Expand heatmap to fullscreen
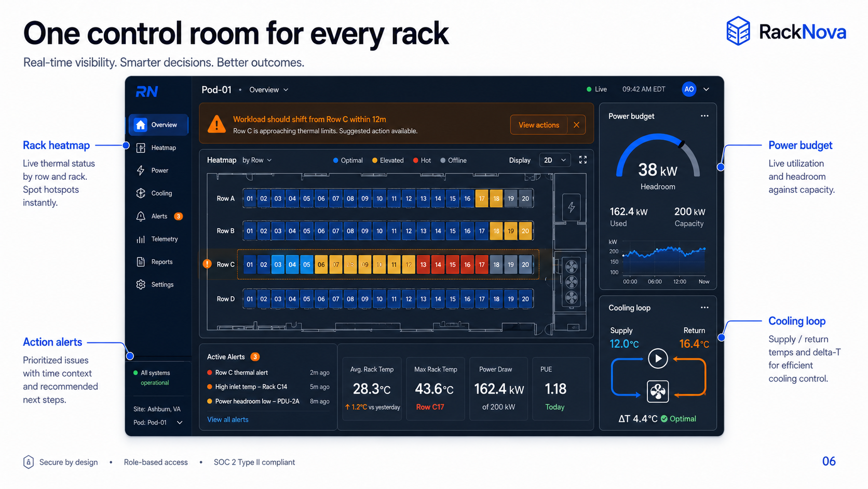868x489 pixels. (583, 160)
